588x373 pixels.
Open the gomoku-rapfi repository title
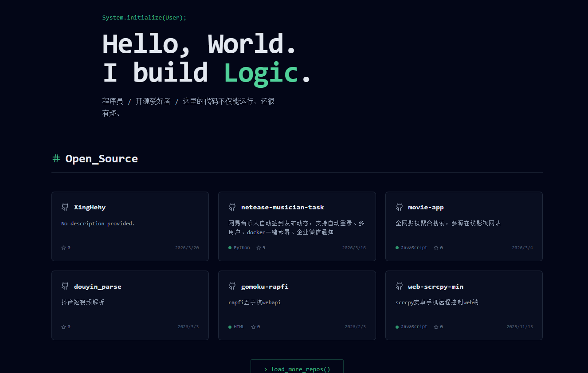click(x=265, y=287)
